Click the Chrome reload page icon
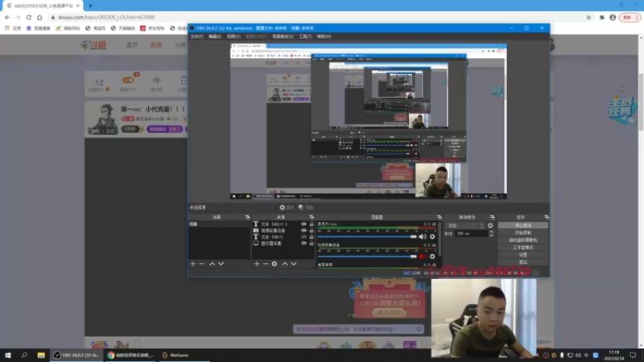Image resolution: width=644 pixels, height=362 pixels. pyautogui.click(x=29, y=17)
